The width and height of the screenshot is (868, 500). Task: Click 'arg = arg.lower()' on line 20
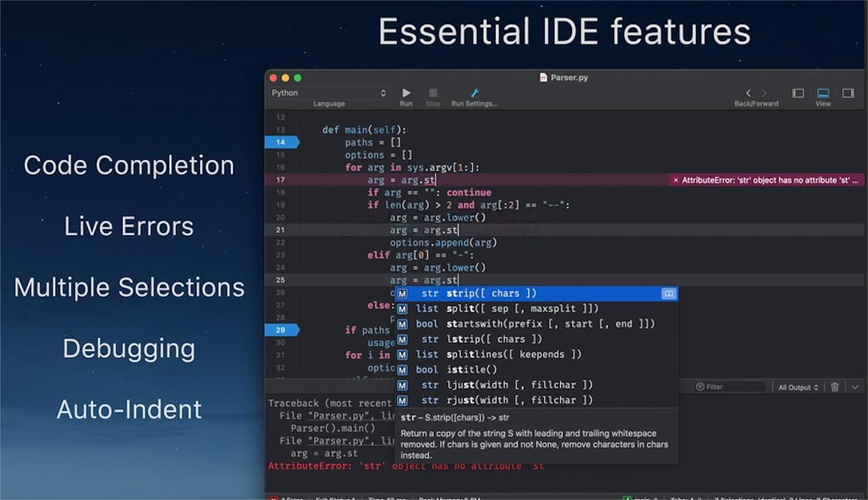pyautogui.click(x=438, y=218)
